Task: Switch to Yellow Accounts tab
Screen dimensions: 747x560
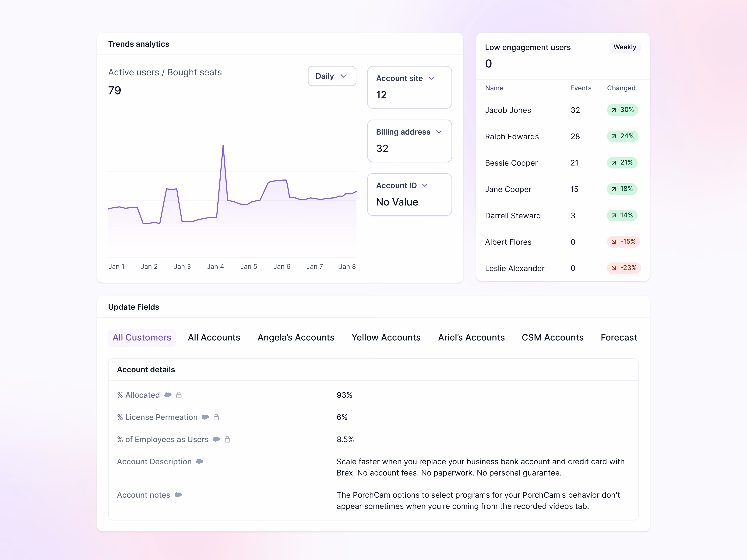Action: coord(386,338)
